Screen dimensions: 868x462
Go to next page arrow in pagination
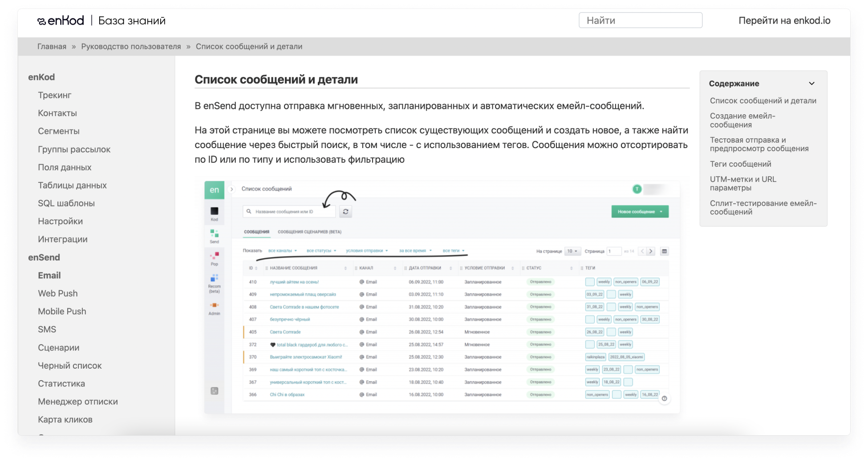651,251
